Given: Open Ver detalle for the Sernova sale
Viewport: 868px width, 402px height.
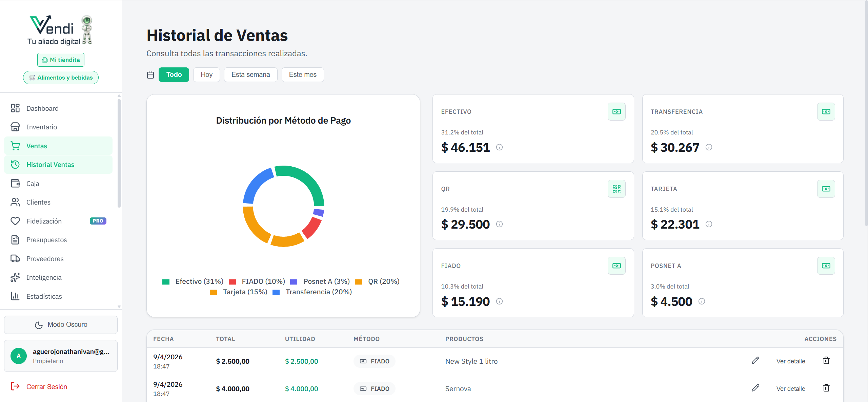Looking at the screenshot, I should pyautogui.click(x=791, y=388).
